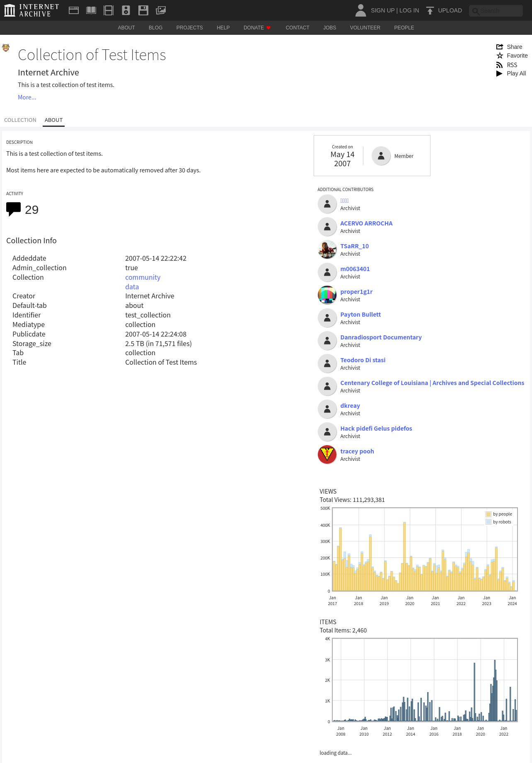Image resolution: width=532 pixels, height=763 pixels.
Task: Open the PROJECTS menu item
Action: tap(190, 28)
